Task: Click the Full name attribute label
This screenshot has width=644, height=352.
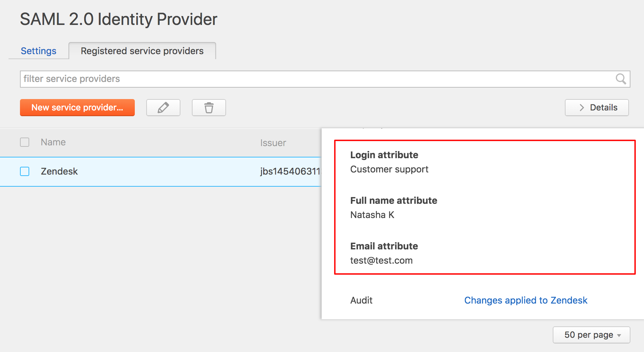Action: (394, 201)
